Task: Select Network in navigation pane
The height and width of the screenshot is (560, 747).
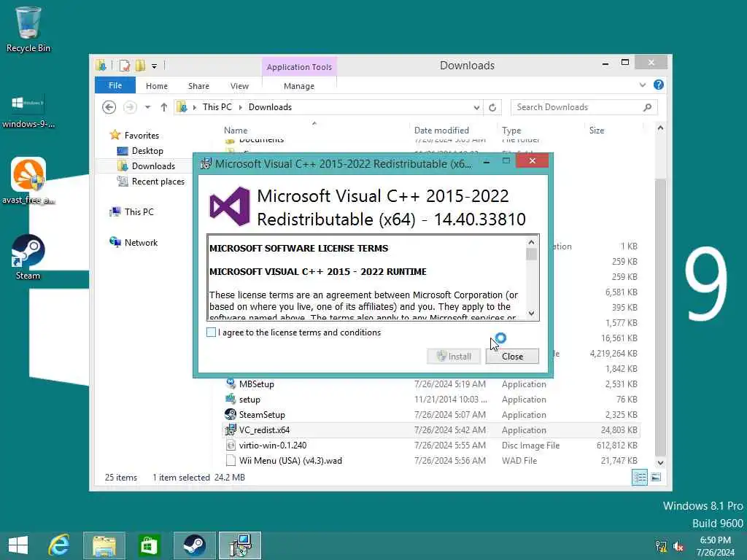Action: click(x=141, y=242)
